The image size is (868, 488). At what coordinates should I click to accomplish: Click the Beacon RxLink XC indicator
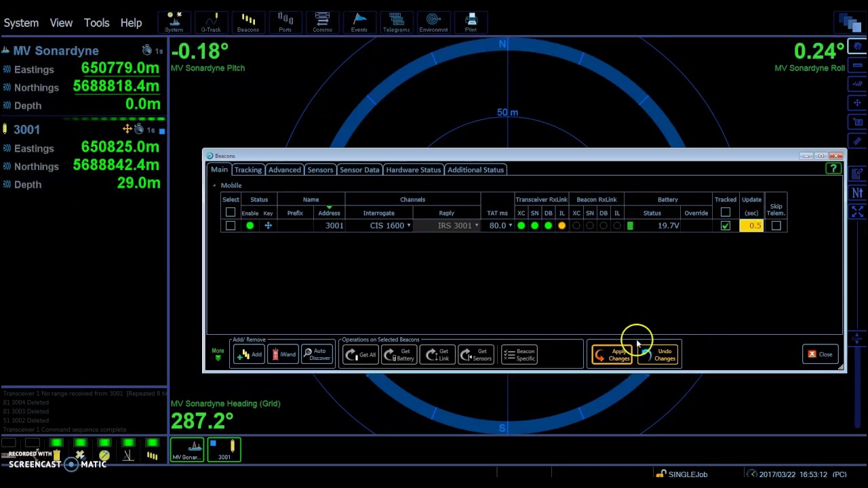tap(576, 226)
